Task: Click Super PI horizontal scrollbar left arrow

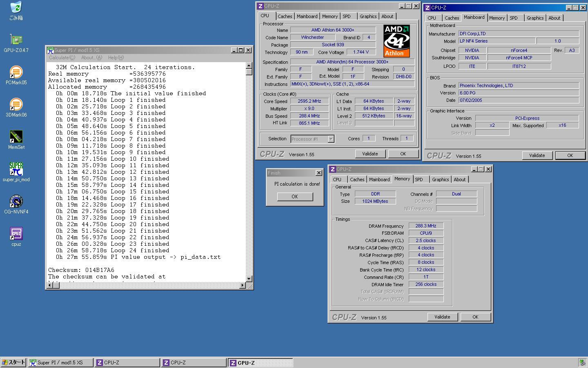Action: click(50, 285)
